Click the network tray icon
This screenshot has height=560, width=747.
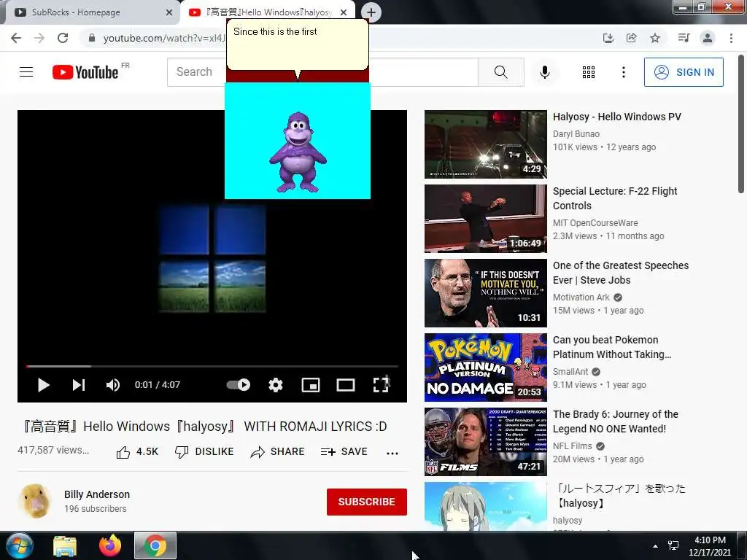pos(673,545)
